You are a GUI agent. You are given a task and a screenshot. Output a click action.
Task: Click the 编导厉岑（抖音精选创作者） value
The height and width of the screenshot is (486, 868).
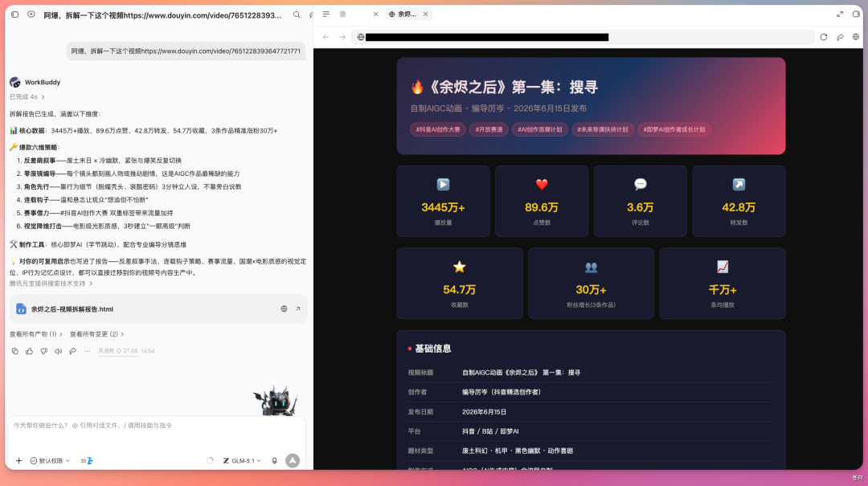tap(502, 392)
